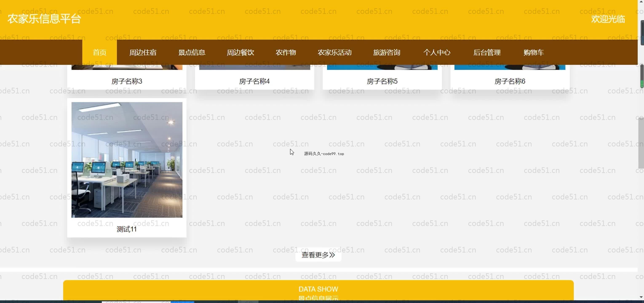
Task: Open the 首页 navigation tab
Action: 99,52
